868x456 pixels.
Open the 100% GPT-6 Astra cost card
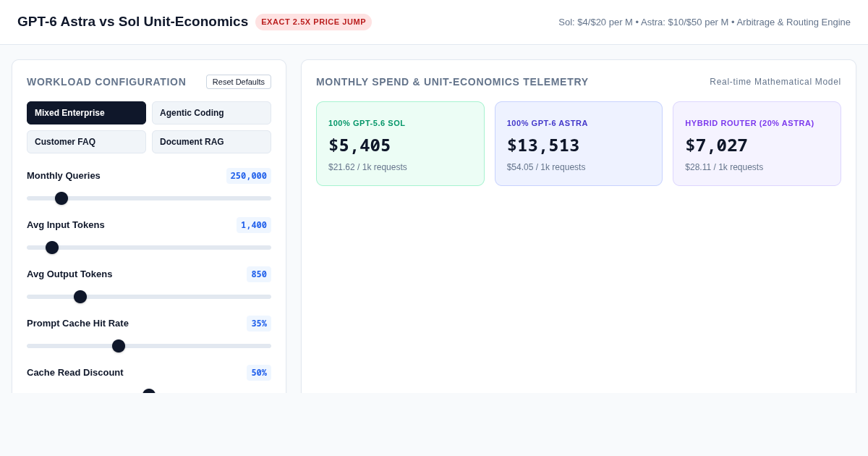point(579,144)
